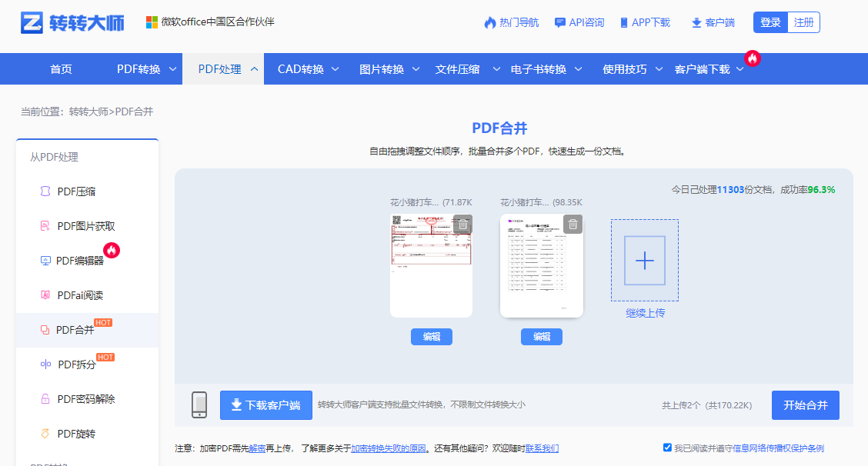Screen dimensions: 868x466
Task: Open the 电子书转换 navigation item
Action: pos(539,69)
